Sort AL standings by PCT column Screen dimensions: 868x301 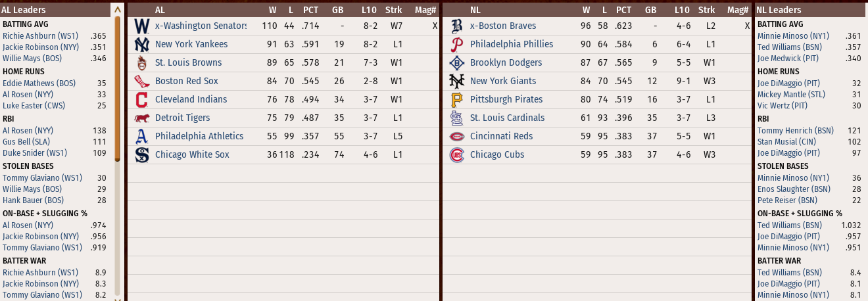click(x=310, y=10)
